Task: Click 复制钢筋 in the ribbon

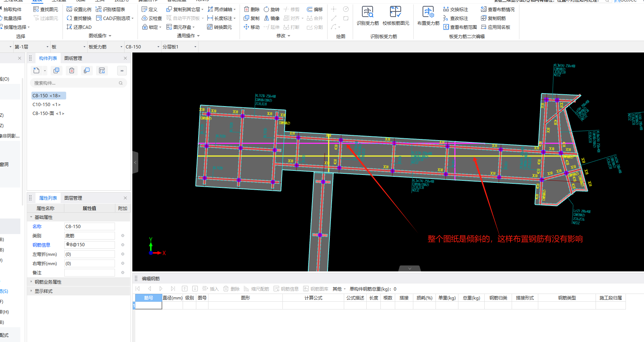Action: 493,18
